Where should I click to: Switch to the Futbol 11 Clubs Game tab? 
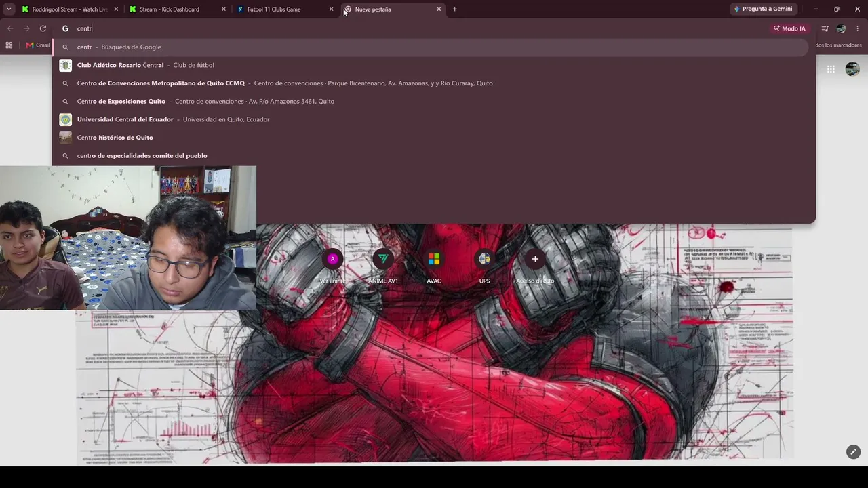tap(285, 9)
